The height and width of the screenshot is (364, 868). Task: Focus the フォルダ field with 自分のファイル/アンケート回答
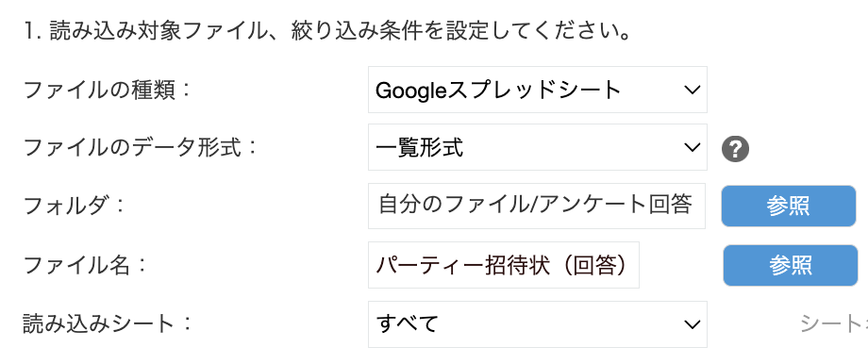[x=537, y=206]
